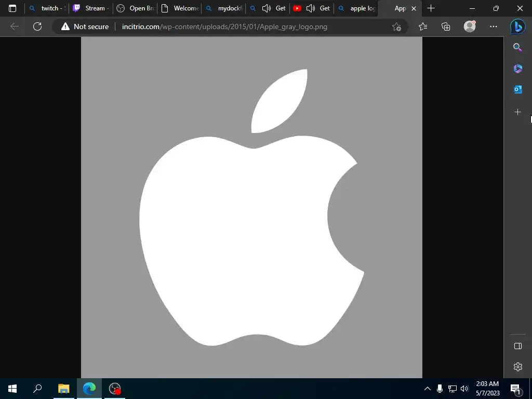The image size is (532, 399).
Task: Close the active Apple logo tab
Action: 414,8
